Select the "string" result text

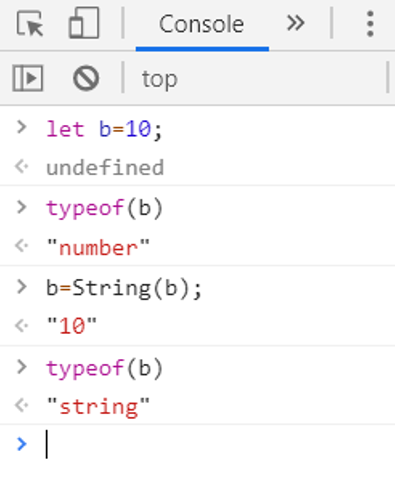98,407
